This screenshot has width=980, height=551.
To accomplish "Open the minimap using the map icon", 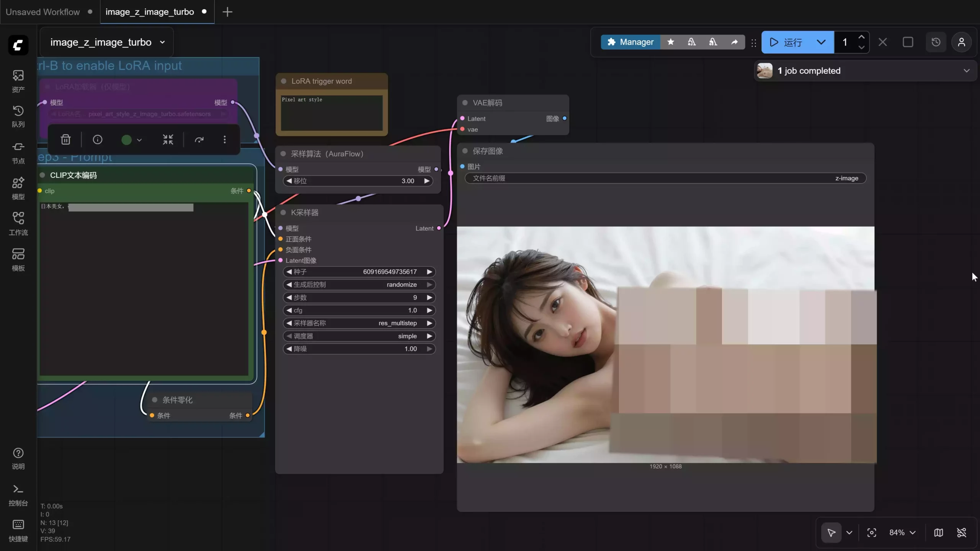I will point(938,532).
